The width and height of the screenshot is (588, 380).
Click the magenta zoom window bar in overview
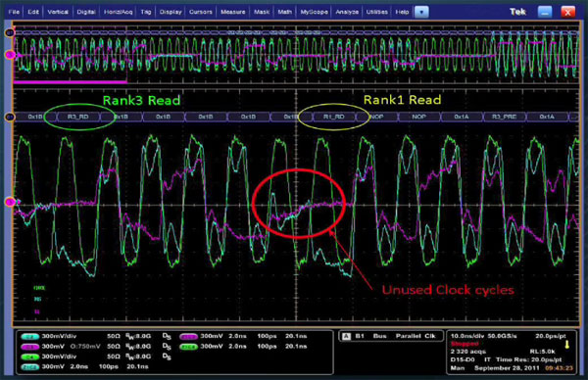[71, 81]
